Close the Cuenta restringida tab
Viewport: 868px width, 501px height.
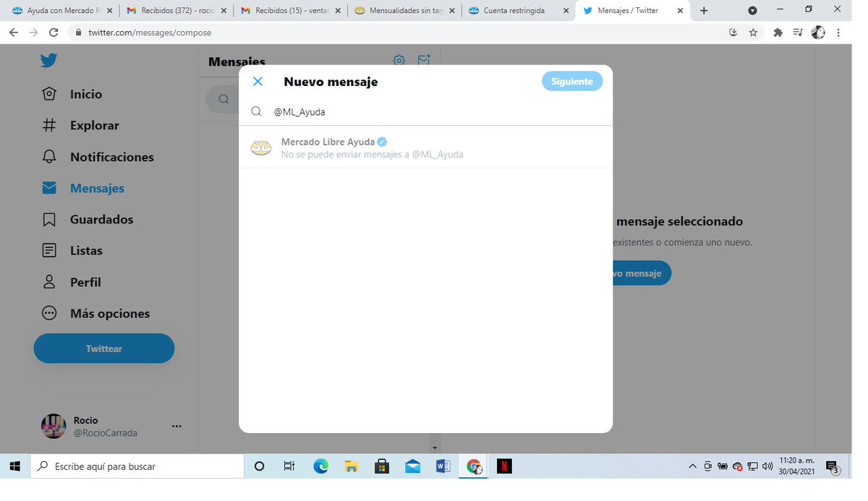click(x=566, y=11)
